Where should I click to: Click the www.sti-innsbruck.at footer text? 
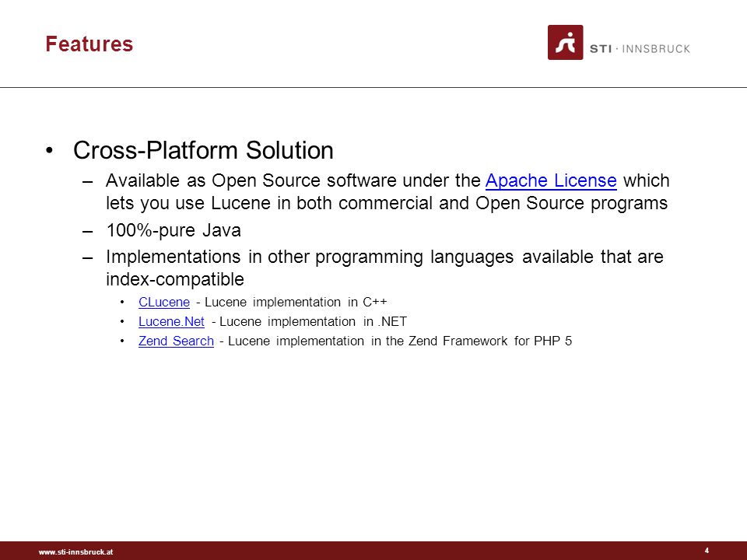(x=75, y=552)
